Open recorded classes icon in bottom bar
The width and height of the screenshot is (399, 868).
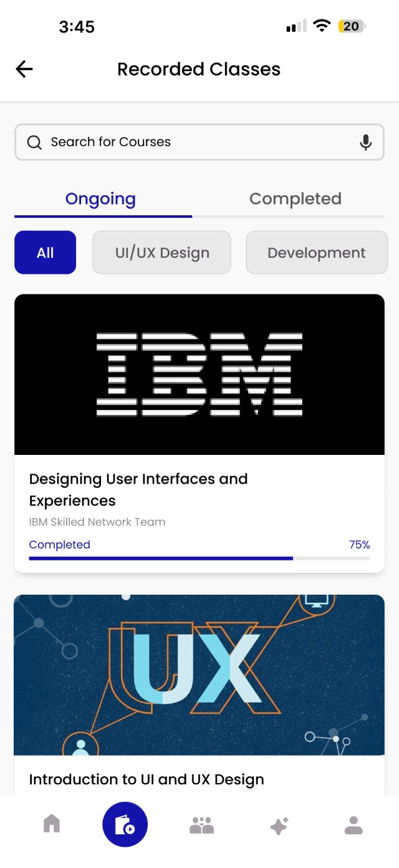[x=125, y=825]
